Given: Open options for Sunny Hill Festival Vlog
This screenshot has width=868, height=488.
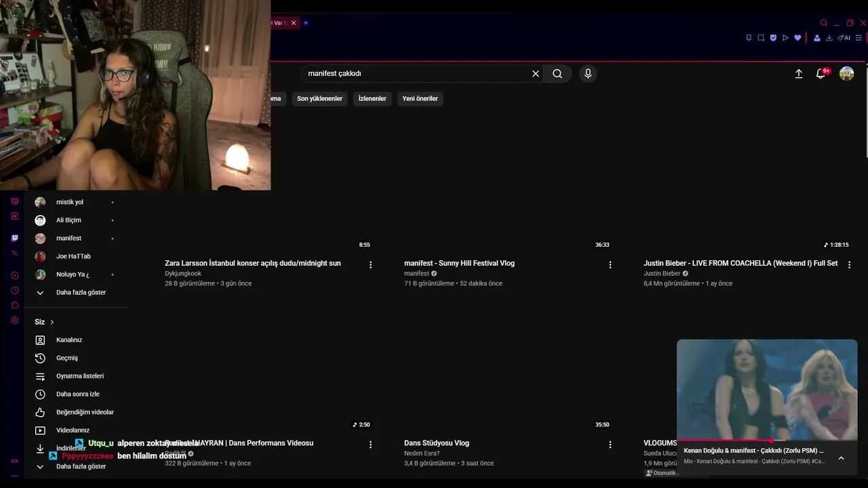Looking at the screenshot, I should pos(610,265).
